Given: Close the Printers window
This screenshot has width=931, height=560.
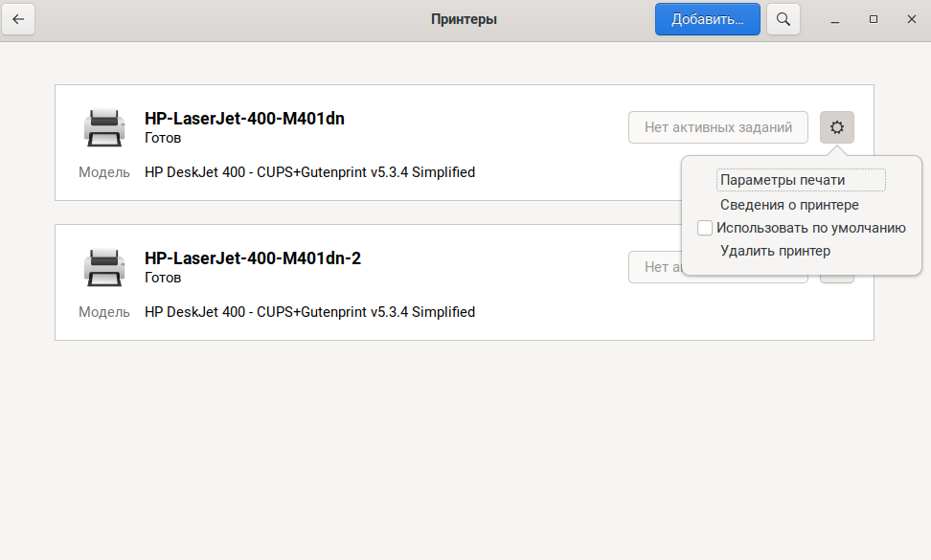Looking at the screenshot, I should coord(909,19).
